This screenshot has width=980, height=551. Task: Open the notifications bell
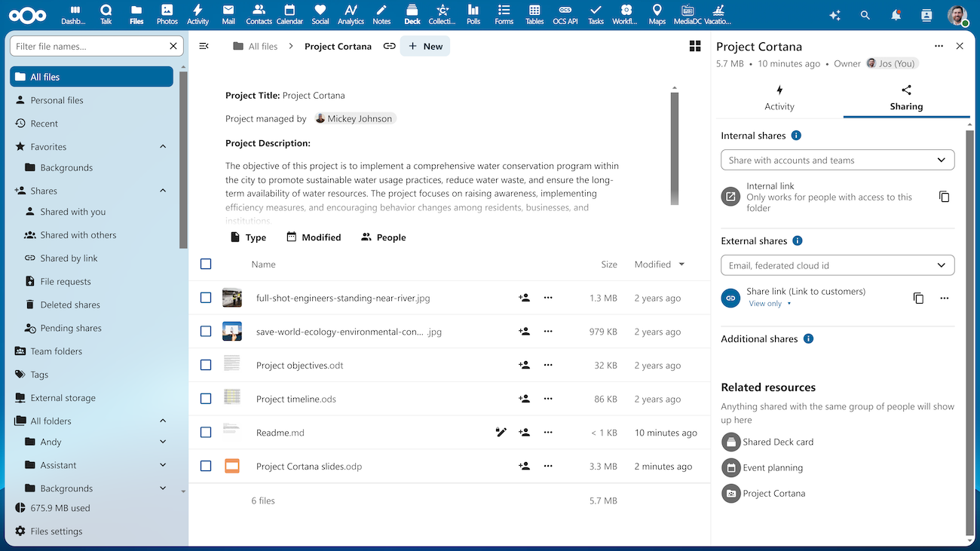coord(896,15)
